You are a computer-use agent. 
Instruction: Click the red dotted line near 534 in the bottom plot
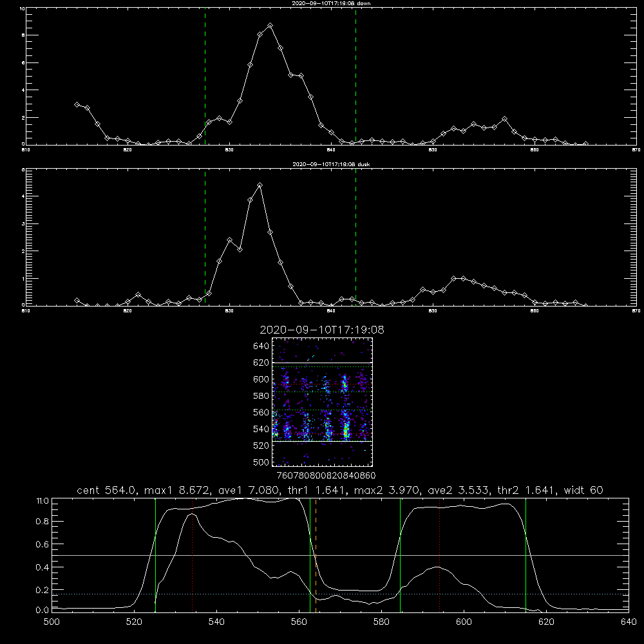192,554
